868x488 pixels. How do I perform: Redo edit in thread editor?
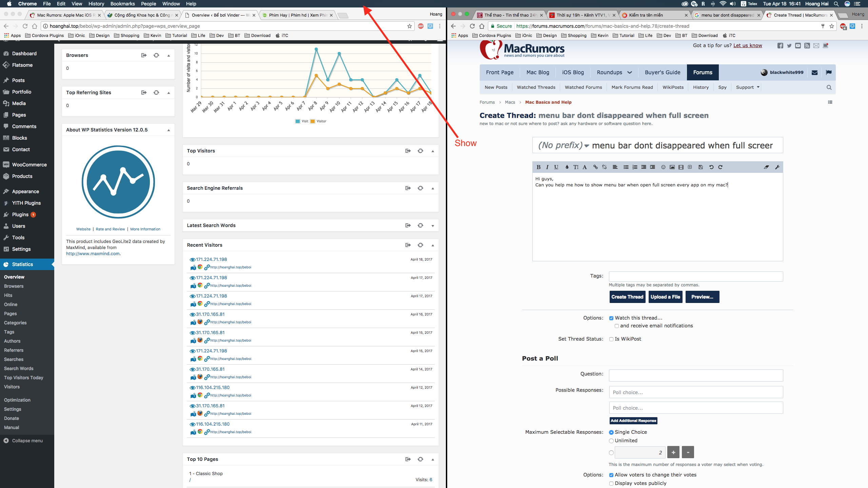[720, 167]
